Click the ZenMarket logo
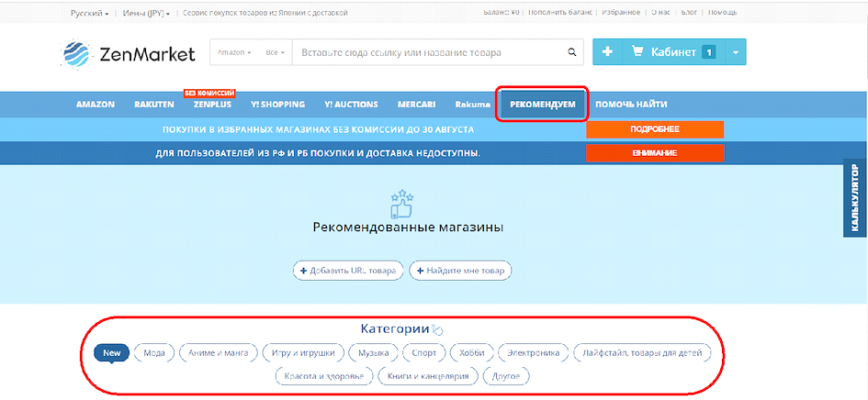Screen dimensions: 868x400 pyautogui.click(x=128, y=53)
